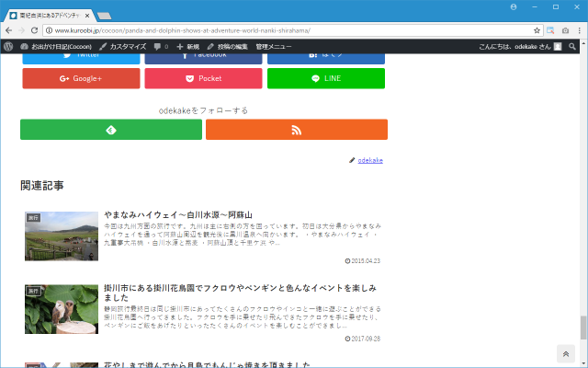Open the やまなみハイウェイ article thumbnail
This screenshot has width=588, height=368.
click(x=62, y=236)
